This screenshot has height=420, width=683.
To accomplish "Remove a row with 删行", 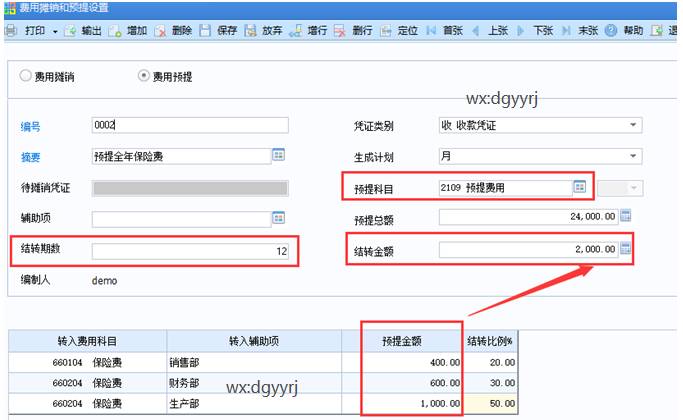I will pyautogui.click(x=354, y=30).
